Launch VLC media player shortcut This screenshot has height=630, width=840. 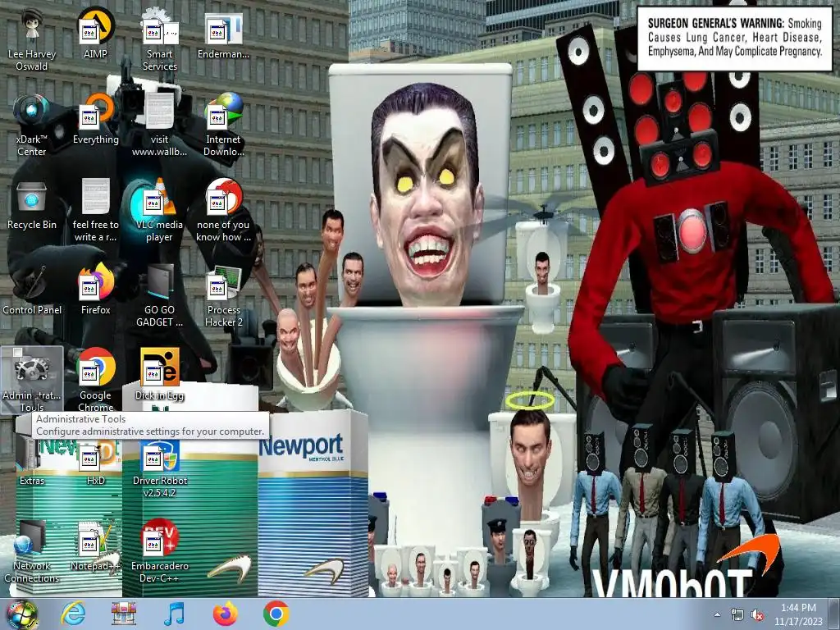coord(160,210)
